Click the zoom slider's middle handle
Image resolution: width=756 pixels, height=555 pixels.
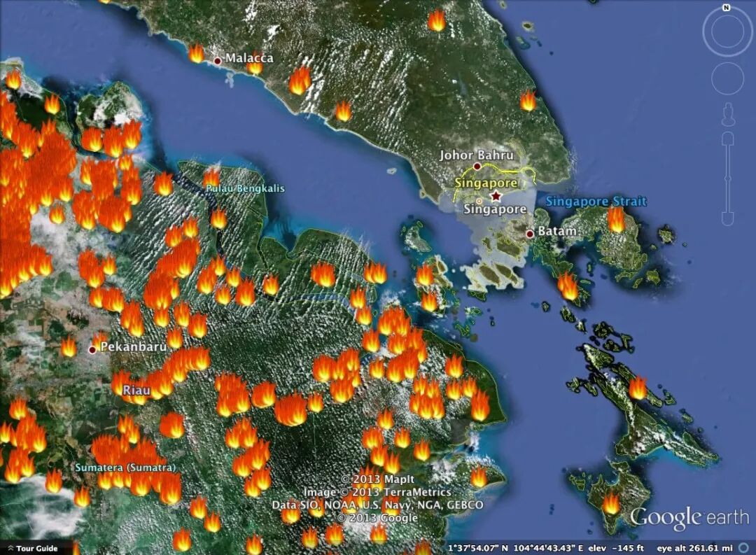[x=727, y=179]
